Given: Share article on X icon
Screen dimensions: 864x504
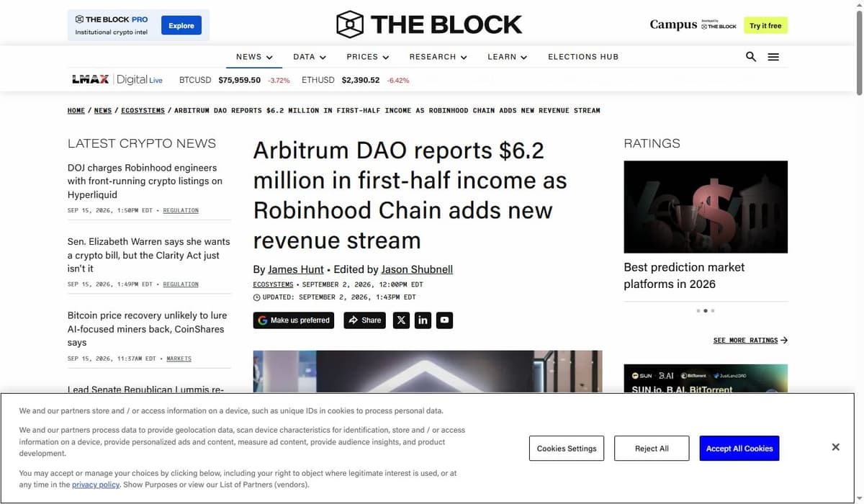Looking at the screenshot, I should tap(402, 320).
